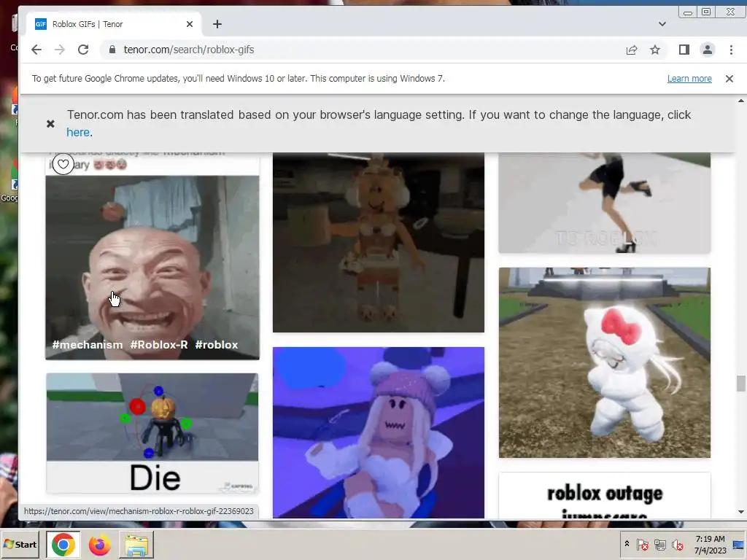Click the #mechanism hashtag

tap(88, 345)
